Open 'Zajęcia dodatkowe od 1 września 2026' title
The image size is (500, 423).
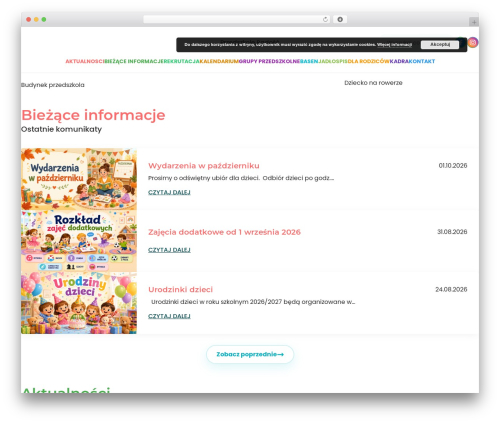pos(224,232)
